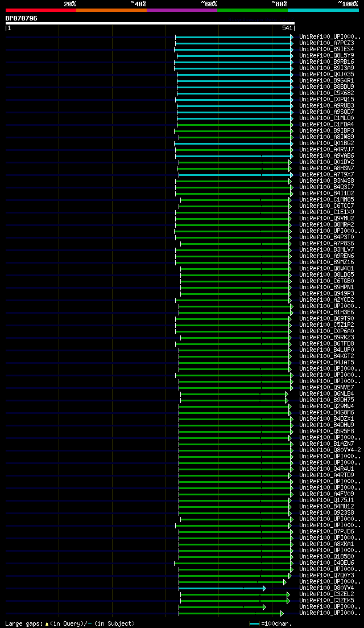Select the UniRef100_A7T9X7 label
The width and height of the screenshot is (364, 628).
tap(326, 175)
